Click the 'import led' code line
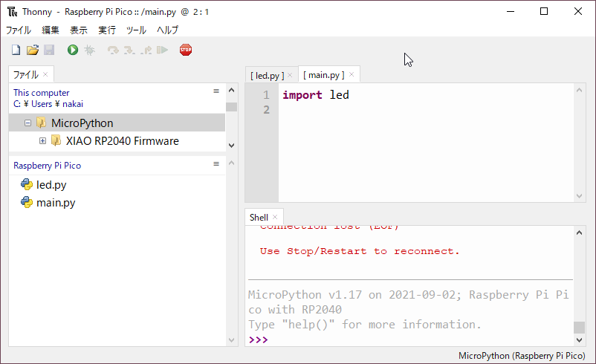Viewport: 596px width, 364px height. [x=316, y=94]
